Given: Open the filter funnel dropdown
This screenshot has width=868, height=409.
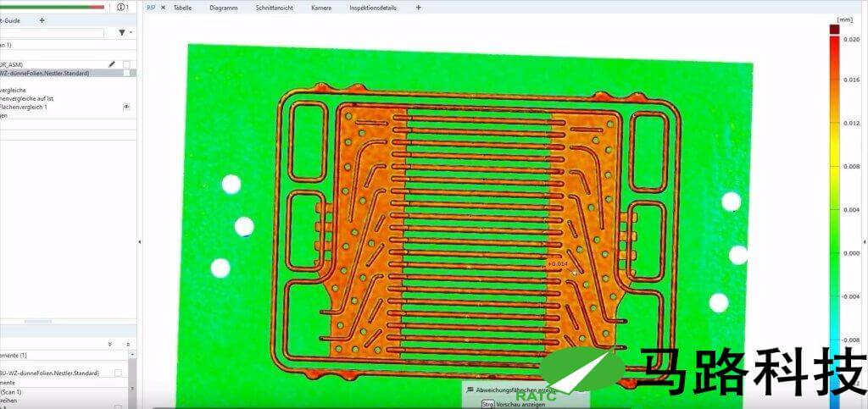Looking at the screenshot, I should tap(122, 33).
